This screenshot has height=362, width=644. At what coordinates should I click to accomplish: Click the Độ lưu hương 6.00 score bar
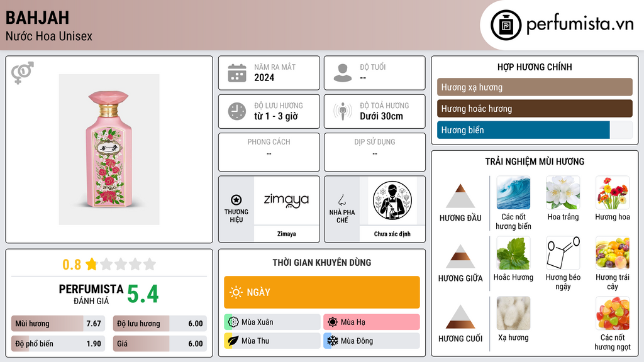160,324
